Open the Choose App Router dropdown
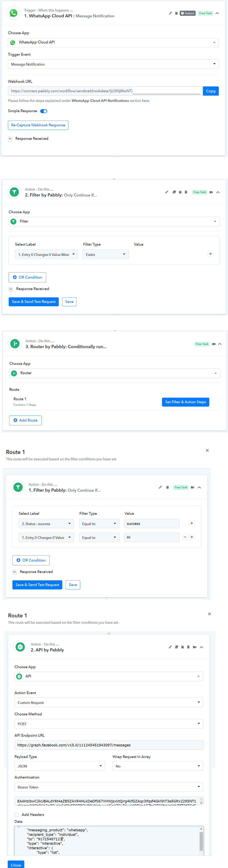228x868 pixels. tap(115, 373)
